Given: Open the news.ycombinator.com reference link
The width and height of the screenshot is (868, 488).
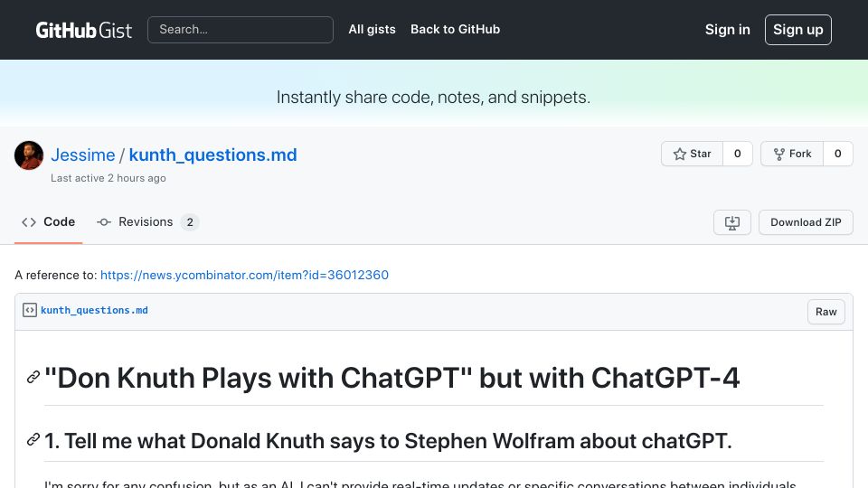Looking at the screenshot, I should 244,275.
